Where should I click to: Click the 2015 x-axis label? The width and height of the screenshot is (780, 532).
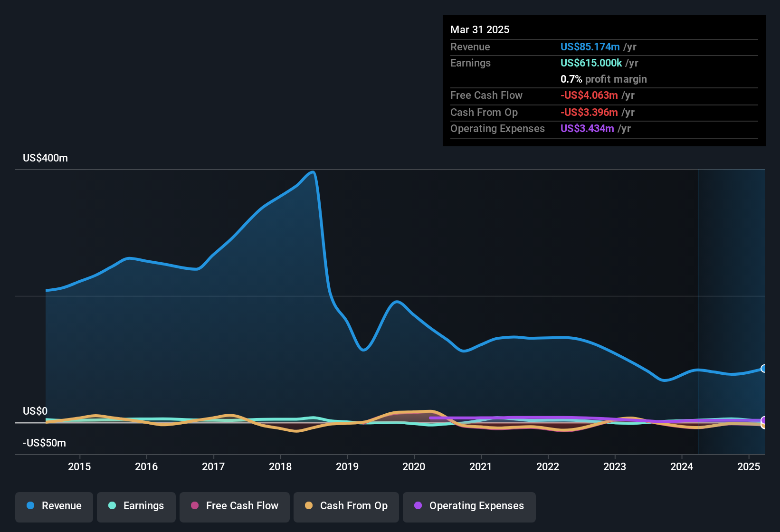click(x=79, y=466)
